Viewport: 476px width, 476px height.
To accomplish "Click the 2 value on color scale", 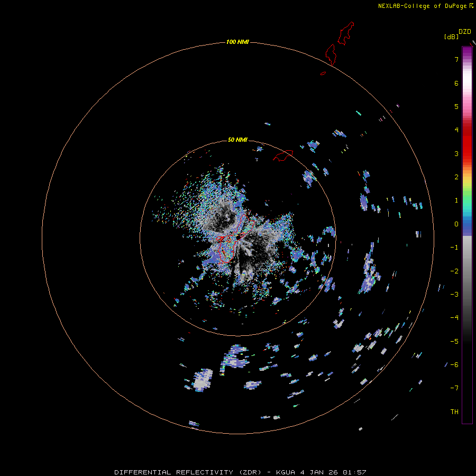I will click(x=456, y=177).
